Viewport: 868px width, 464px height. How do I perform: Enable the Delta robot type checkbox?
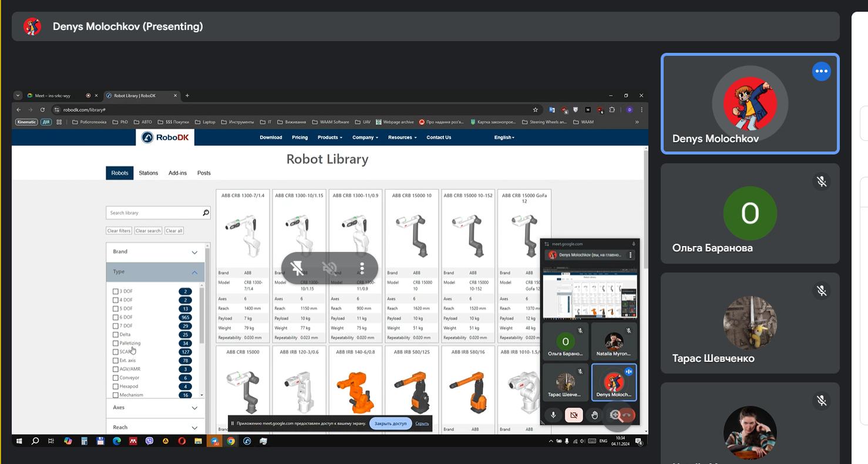(116, 335)
